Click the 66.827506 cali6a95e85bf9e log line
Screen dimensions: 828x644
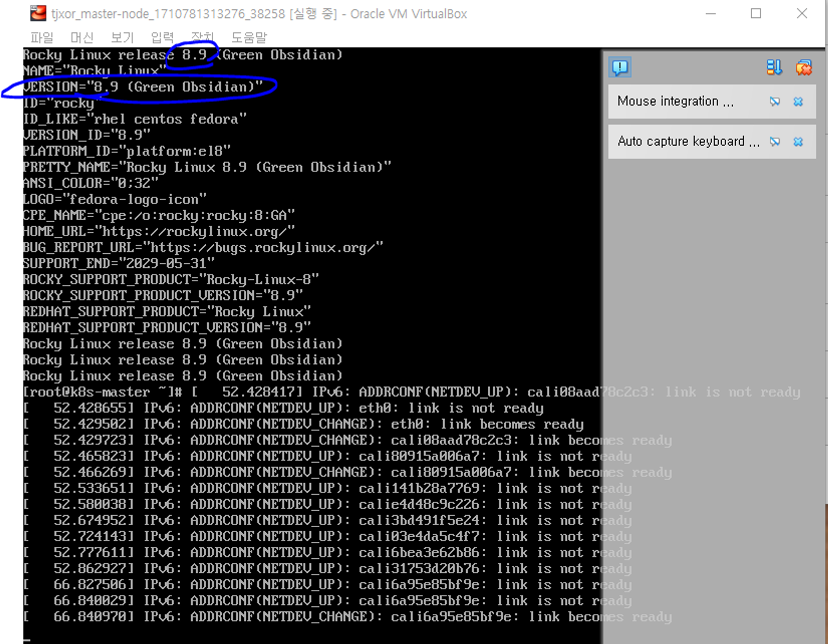(x=327, y=585)
